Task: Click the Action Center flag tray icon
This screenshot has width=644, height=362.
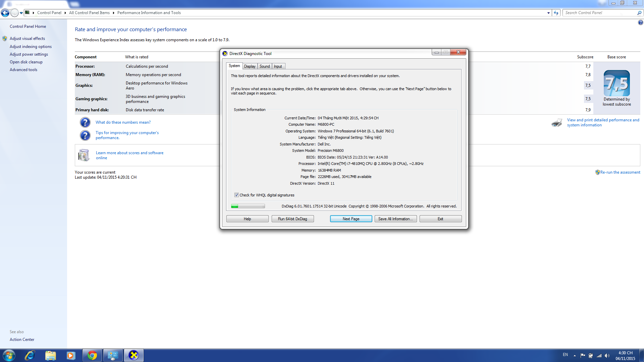Action: pyautogui.click(x=583, y=356)
